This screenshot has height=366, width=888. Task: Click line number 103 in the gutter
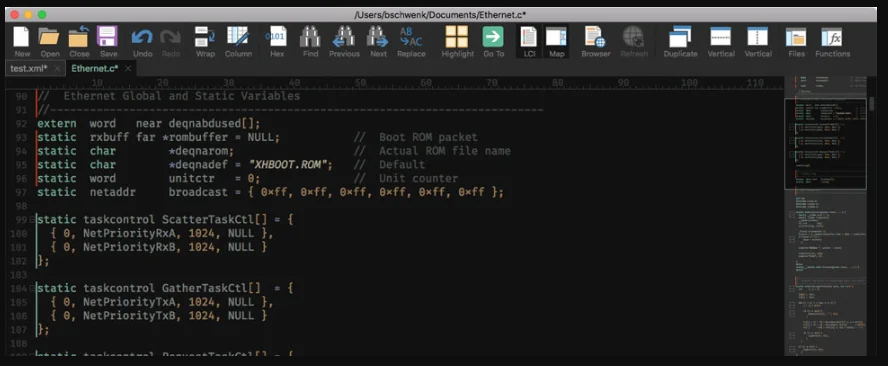coord(18,275)
